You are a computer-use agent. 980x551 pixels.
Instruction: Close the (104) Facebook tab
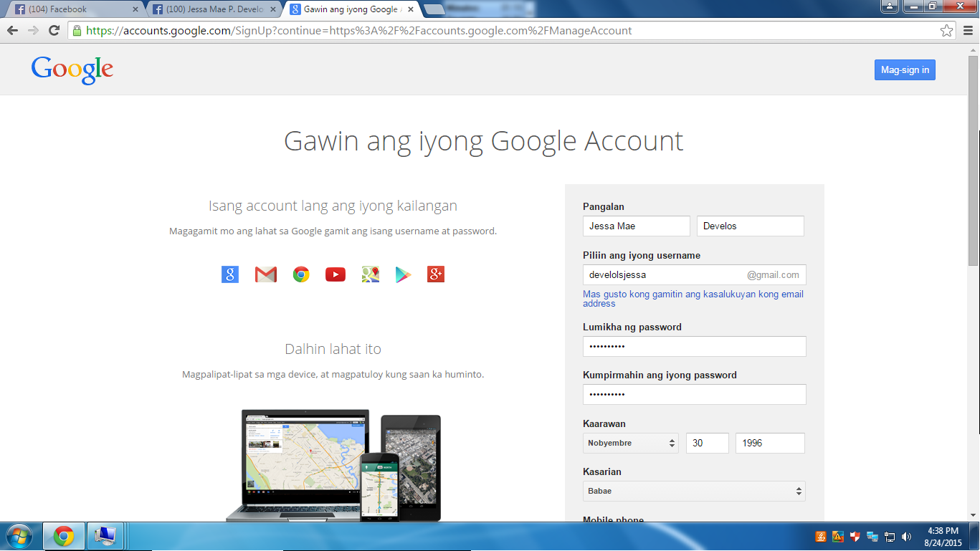(x=135, y=9)
